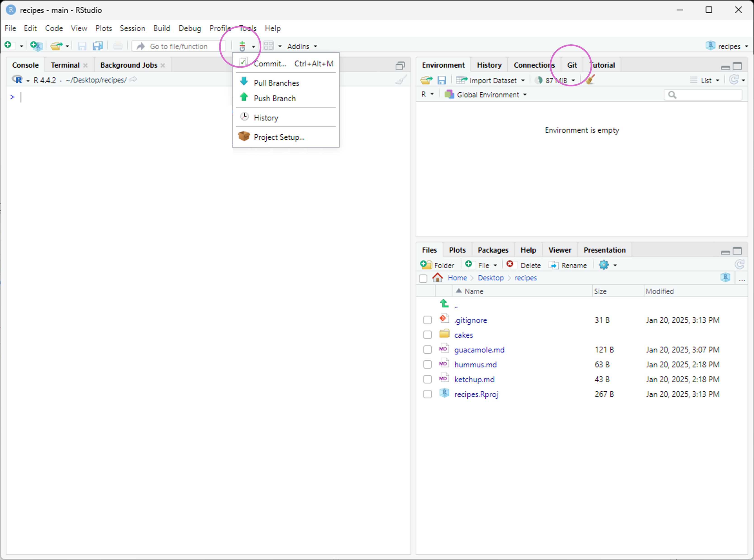Load a workspace via the open folder icon
This screenshot has width=754, height=560.
[426, 80]
